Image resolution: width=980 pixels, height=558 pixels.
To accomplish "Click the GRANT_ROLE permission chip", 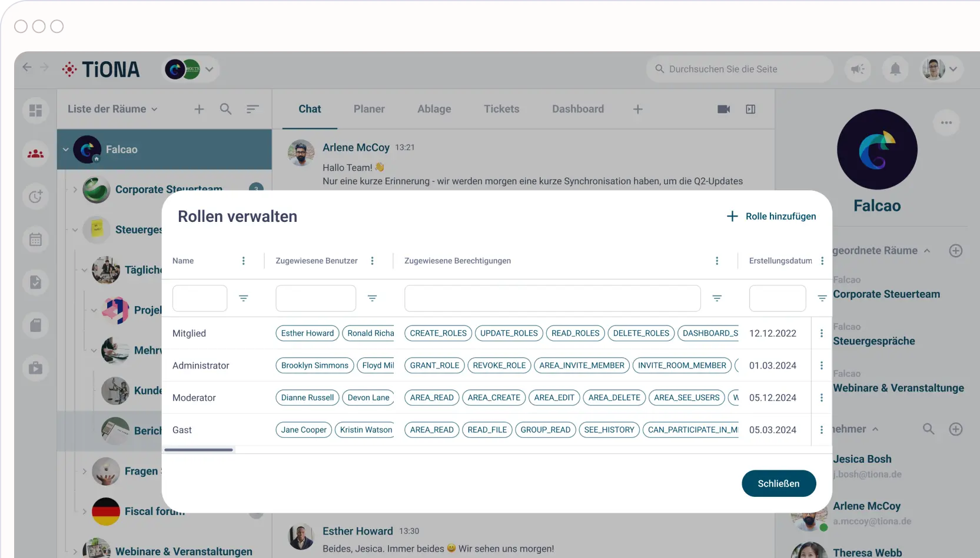I will point(434,366).
